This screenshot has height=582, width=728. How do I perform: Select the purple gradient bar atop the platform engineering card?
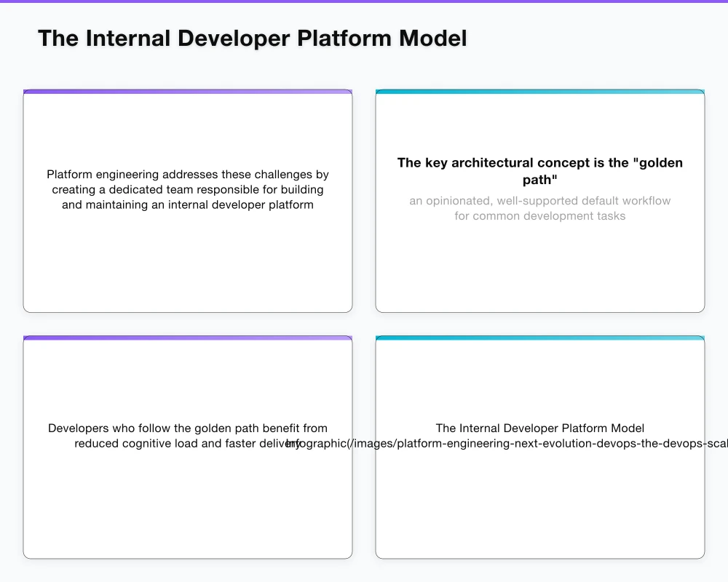188,91
